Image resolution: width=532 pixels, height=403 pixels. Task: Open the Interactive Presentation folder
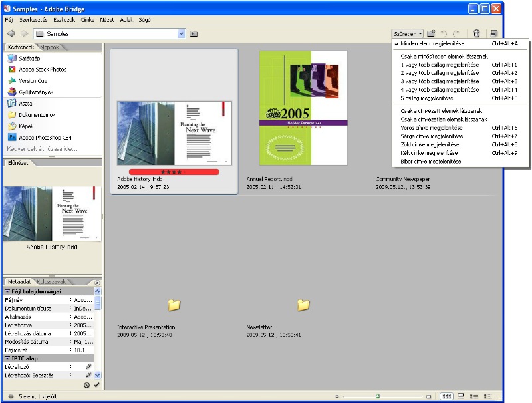point(174,305)
